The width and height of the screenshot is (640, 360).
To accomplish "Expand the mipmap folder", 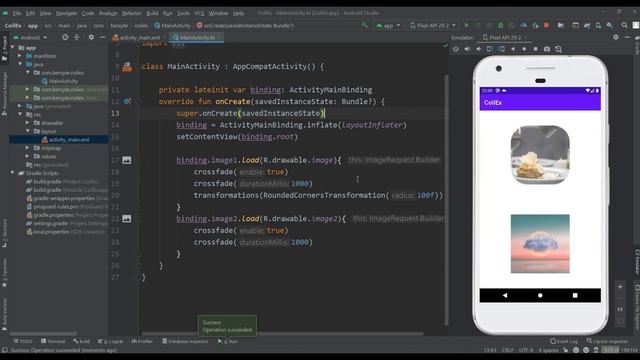I will [x=27, y=148].
